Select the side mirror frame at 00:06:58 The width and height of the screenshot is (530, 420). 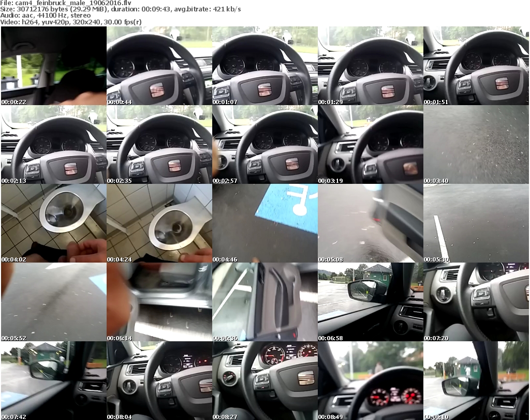371,302
